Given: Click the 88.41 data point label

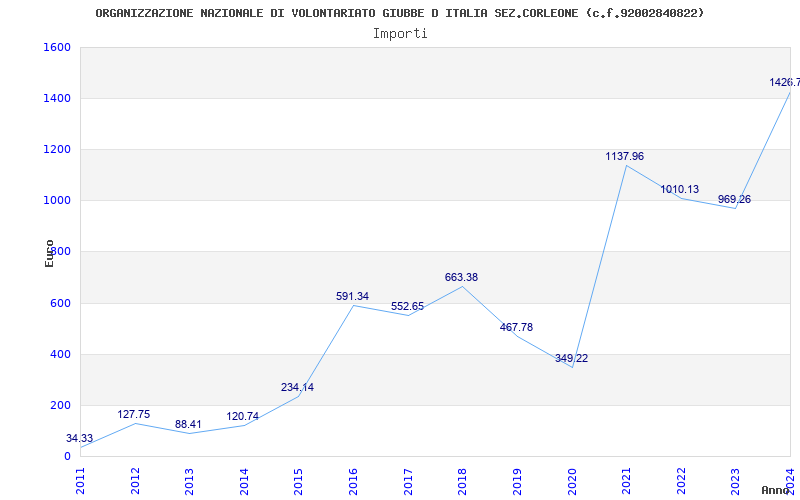Looking at the screenshot, I should click(x=188, y=425).
